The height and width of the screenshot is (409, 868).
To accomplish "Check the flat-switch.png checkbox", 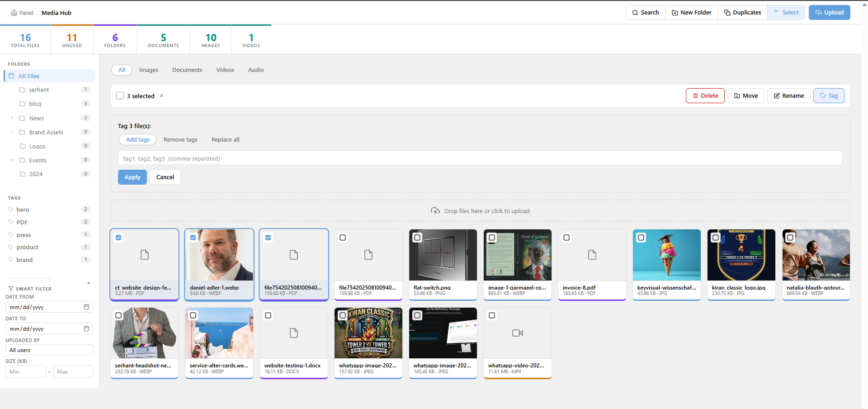I will tap(417, 238).
